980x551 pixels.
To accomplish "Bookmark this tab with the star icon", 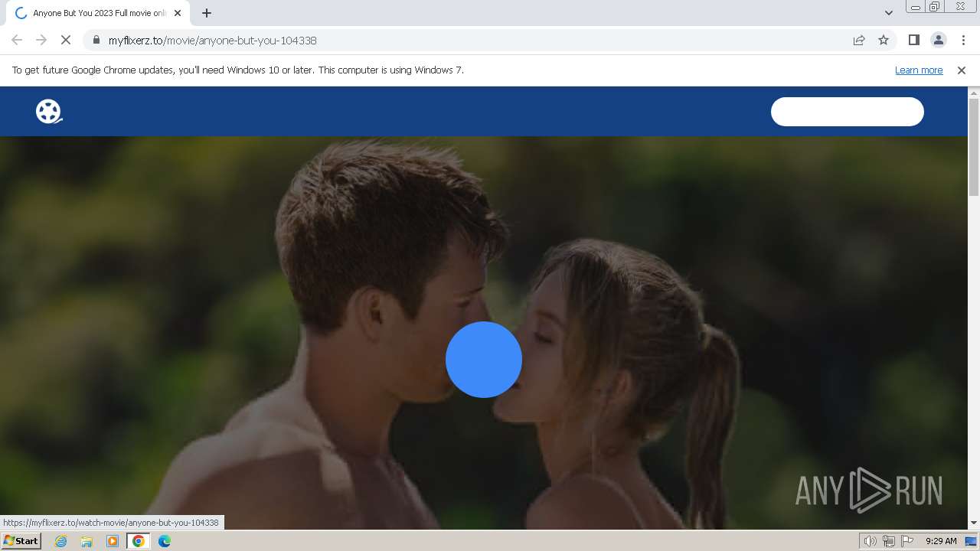I will pyautogui.click(x=884, y=40).
